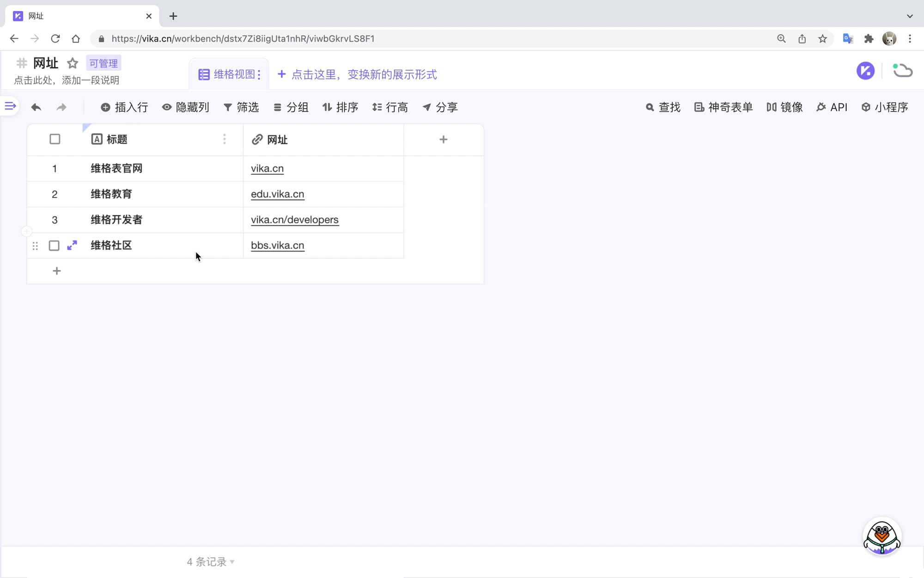Screen dimensions: 924x578
Task: Open a new browser tab
Action: pyautogui.click(x=173, y=16)
